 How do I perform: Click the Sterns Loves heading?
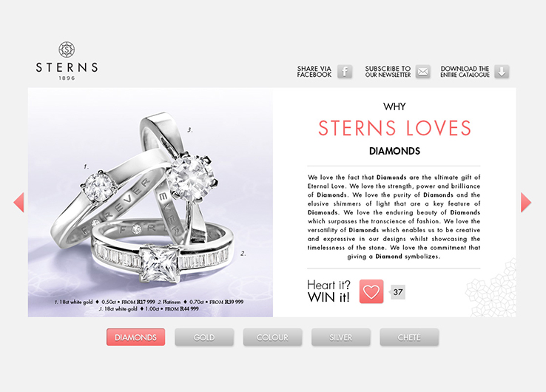pyautogui.click(x=394, y=128)
